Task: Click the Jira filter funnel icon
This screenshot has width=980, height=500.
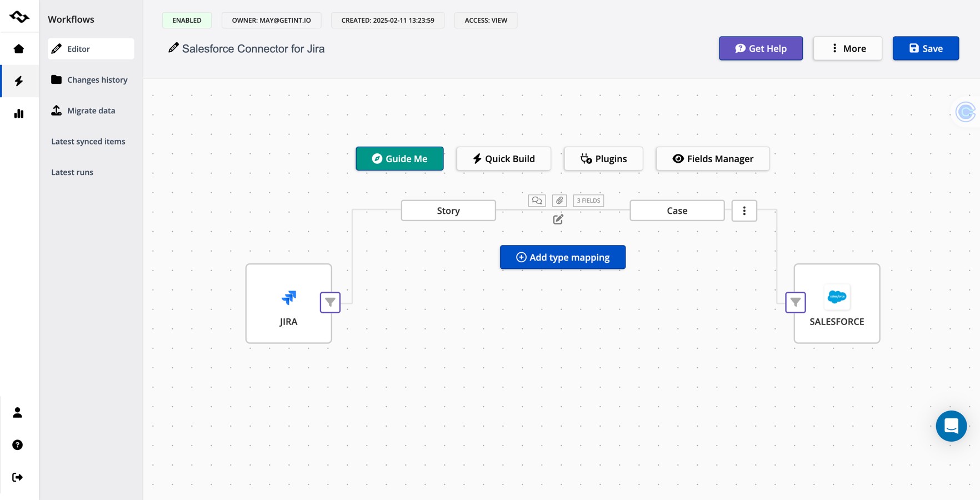Action: click(330, 302)
